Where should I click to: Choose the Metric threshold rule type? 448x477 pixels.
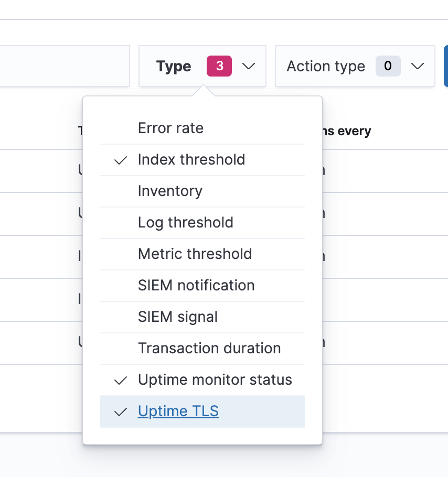195,254
